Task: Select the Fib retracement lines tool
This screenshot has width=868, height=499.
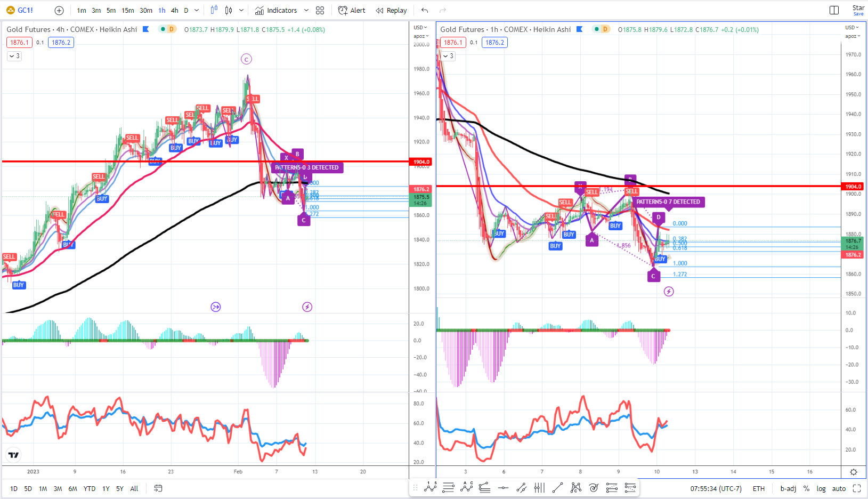Action: (x=449, y=487)
